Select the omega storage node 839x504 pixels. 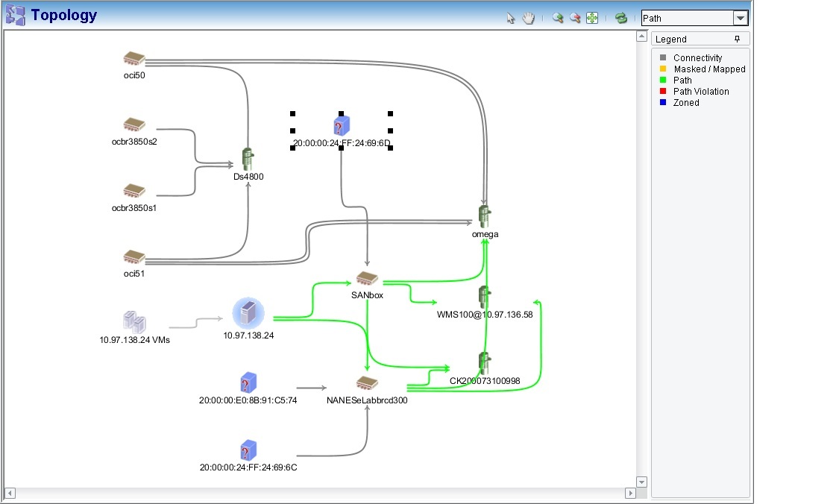point(485,216)
